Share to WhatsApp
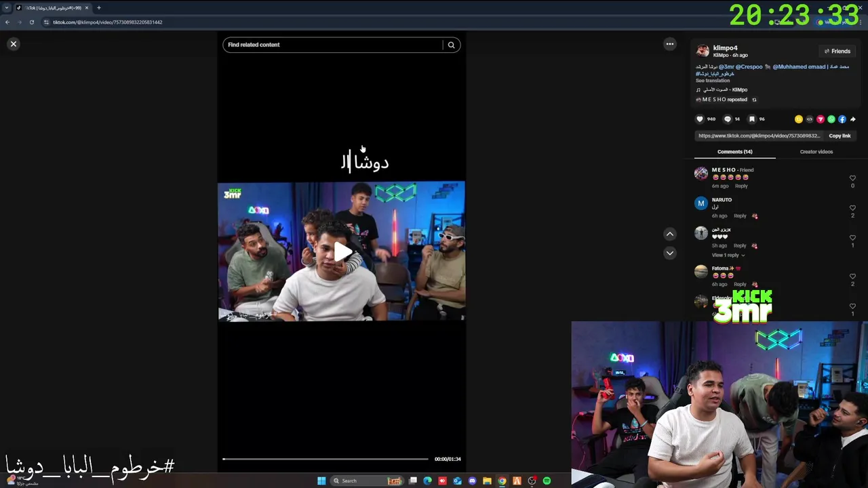Image resolution: width=868 pixels, height=488 pixels. 831,119
